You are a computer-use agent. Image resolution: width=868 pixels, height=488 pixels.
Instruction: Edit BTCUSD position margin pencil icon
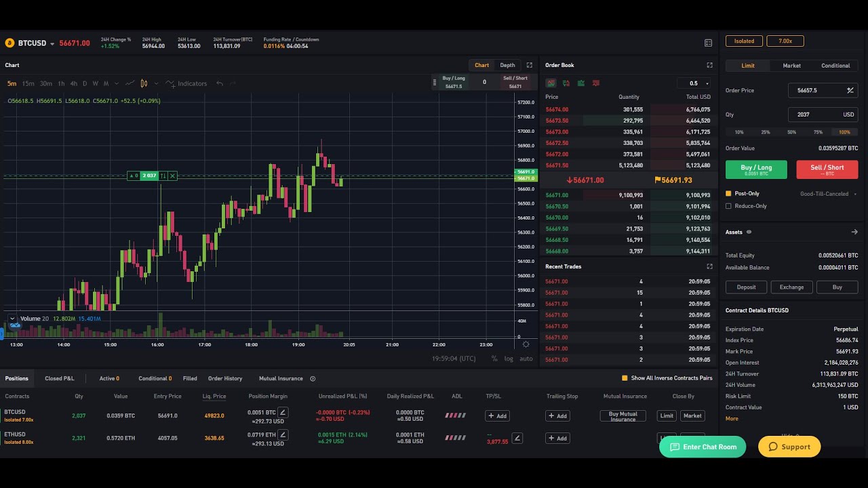click(x=283, y=412)
